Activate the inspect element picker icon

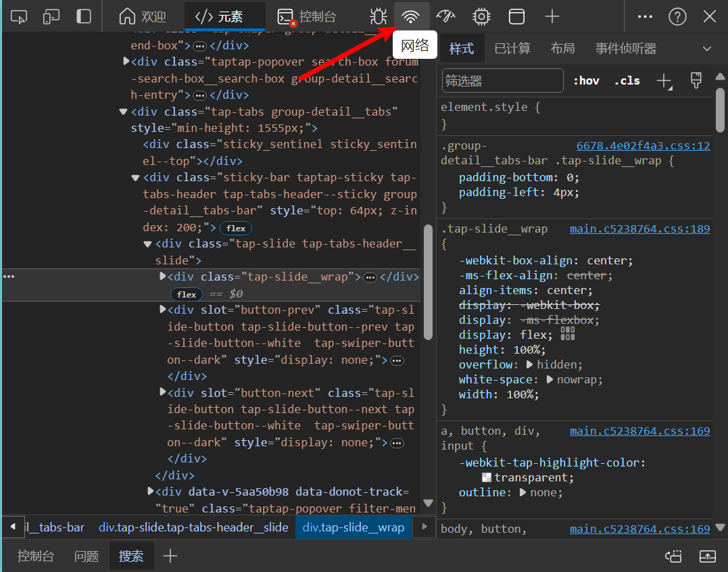(x=19, y=17)
